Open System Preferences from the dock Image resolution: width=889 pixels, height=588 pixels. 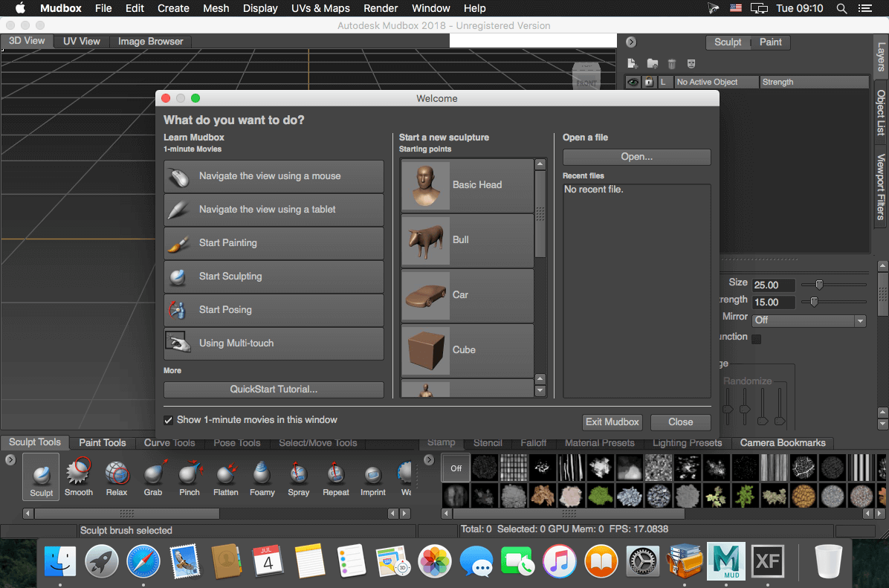tap(642, 562)
